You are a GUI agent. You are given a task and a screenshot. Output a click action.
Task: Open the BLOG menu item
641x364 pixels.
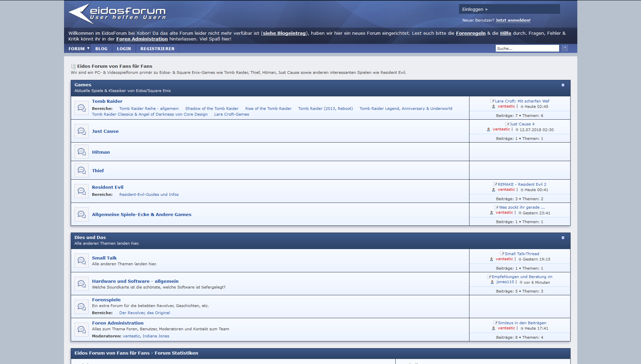pos(101,49)
